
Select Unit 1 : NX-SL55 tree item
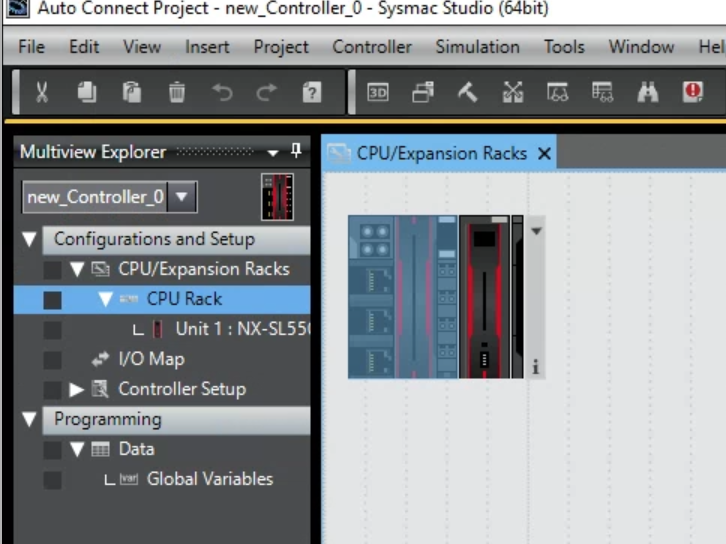[x=243, y=329]
